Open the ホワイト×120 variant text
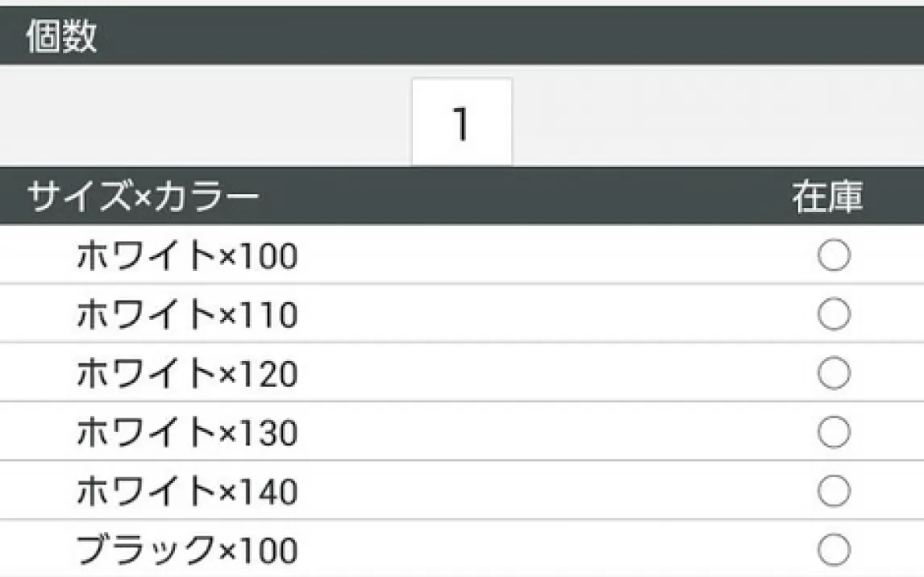The width and height of the screenshot is (924, 577). (x=187, y=374)
